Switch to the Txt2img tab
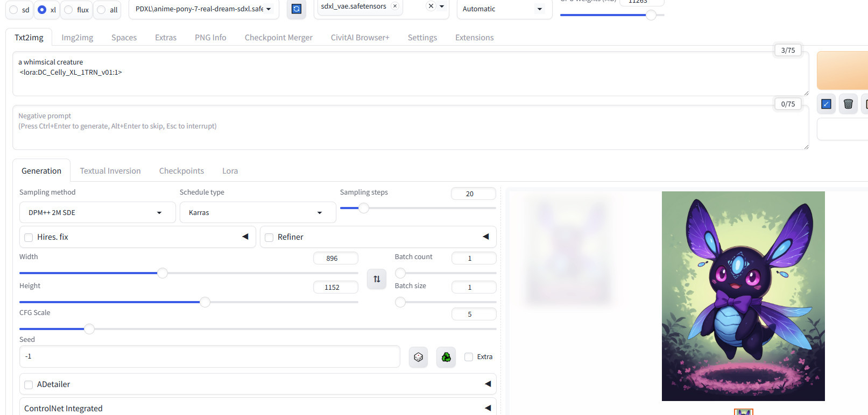868x415 pixels. [x=29, y=38]
